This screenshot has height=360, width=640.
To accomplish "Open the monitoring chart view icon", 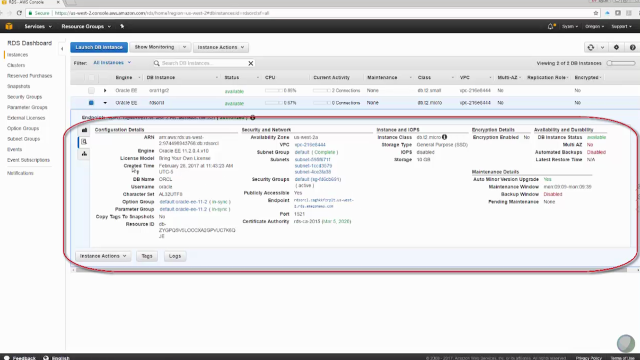I will point(84,130).
